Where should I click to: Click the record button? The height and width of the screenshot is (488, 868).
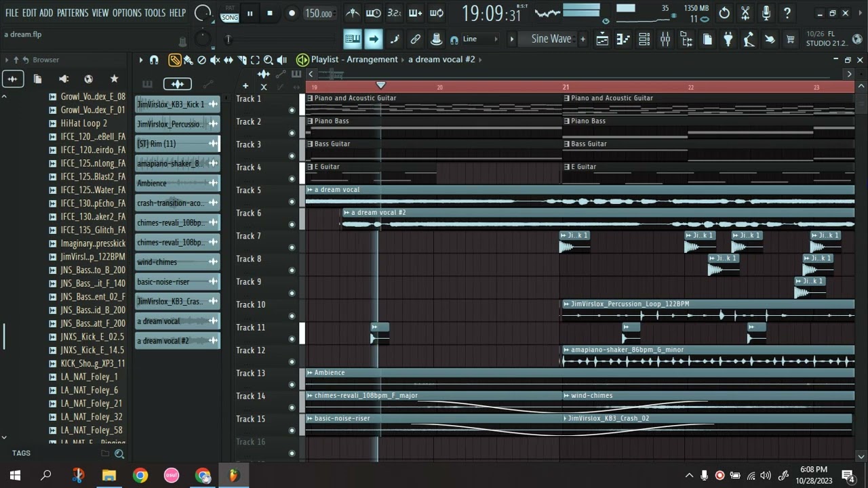pos(292,14)
